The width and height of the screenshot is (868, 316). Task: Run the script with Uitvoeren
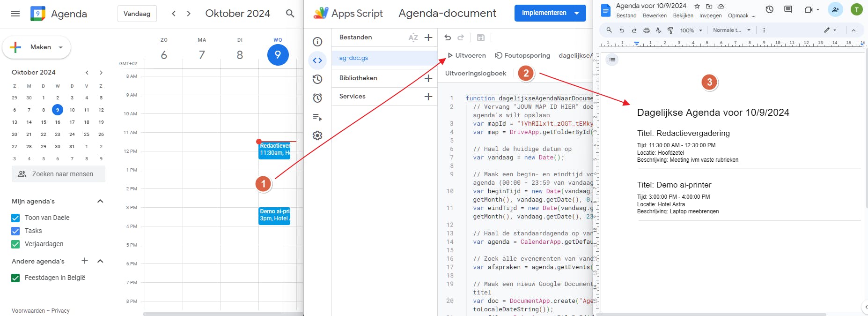pos(466,55)
